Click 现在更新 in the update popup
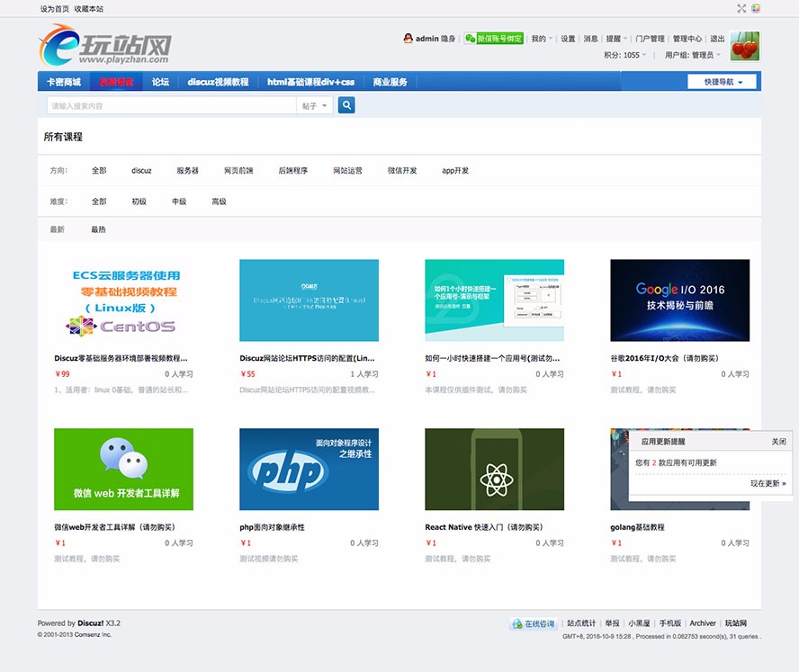Screen dimensions: 799x672 click(x=768, y=483)
